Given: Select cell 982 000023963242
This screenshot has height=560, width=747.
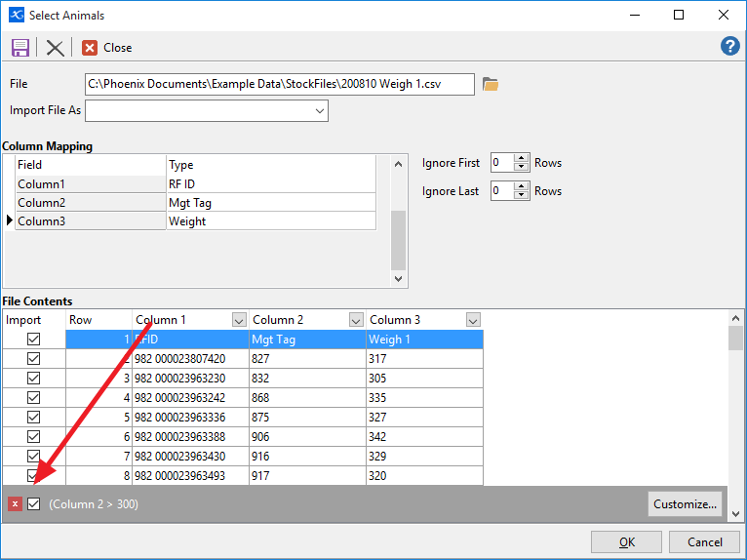Looking at the screenshot, I should pyautogui.click(x=190, y=398).
